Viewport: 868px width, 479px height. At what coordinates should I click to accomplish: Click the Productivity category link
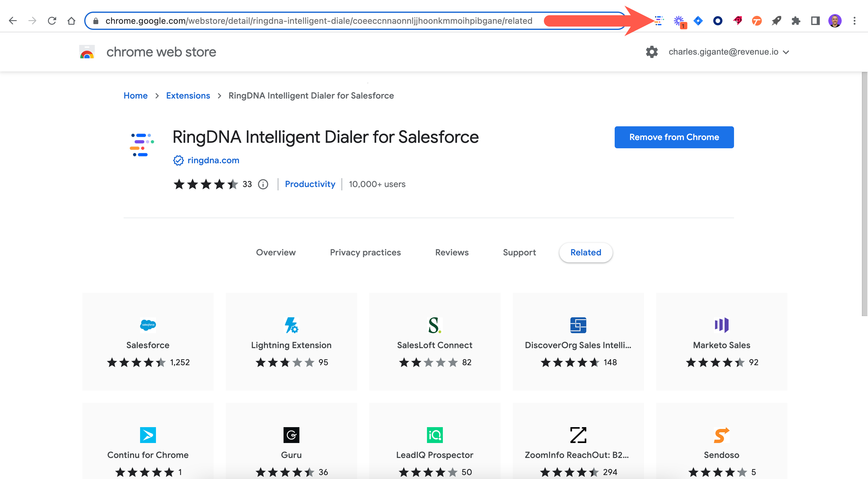tap(310, 184)
